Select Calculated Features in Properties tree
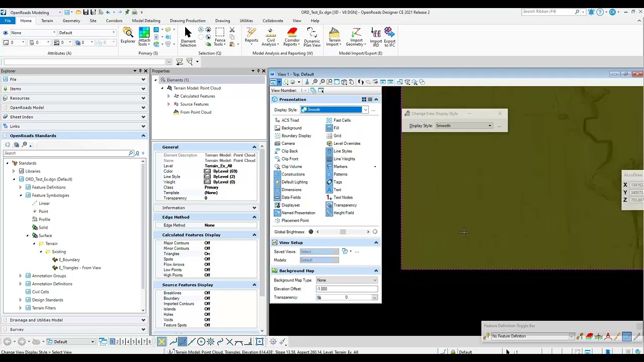Screen dimensions: 644x362 197,96
